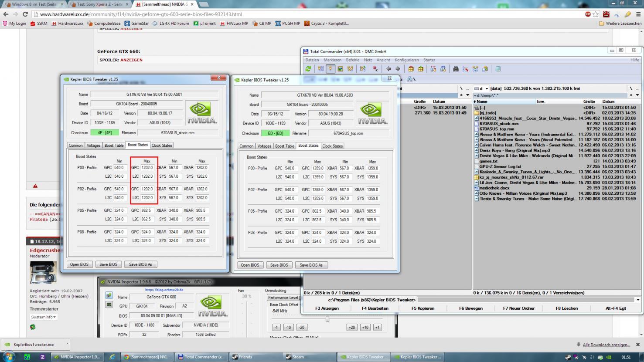Expand the Systeminfo dropdown under Edgecrusher
This screenshot has width=644, height=362.
pos(44,317)
